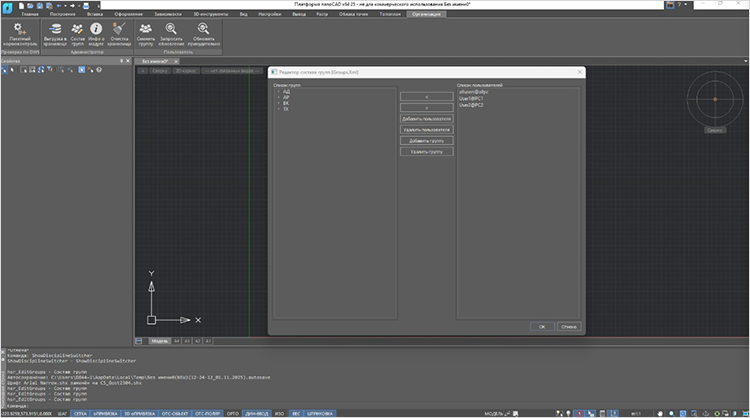Expand the ВК group tree item

pos(278,104)
